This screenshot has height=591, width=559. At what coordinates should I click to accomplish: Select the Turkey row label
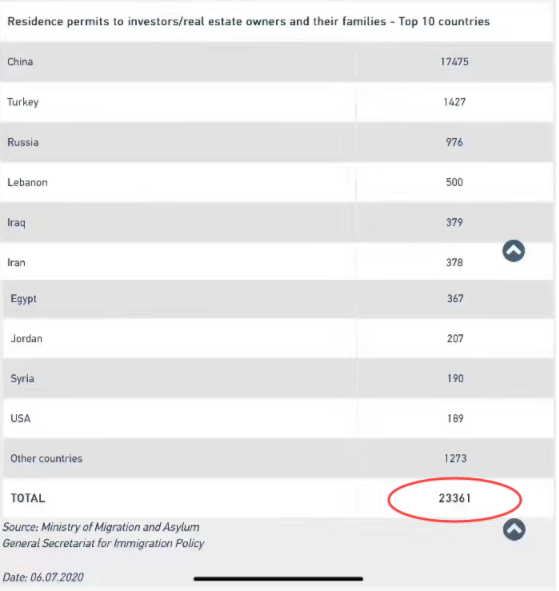23,102
